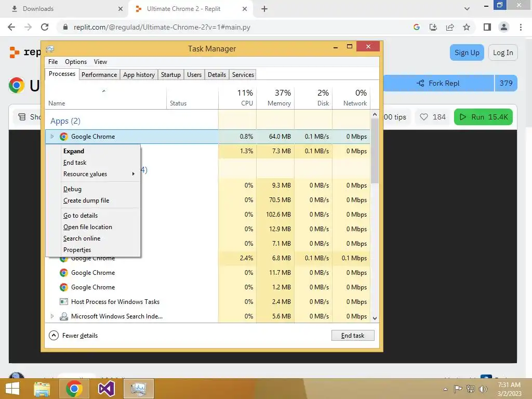The height and width of the screenshot is (399, 532).
Task: Go back in Chrome browser
Action: (11, 27)
